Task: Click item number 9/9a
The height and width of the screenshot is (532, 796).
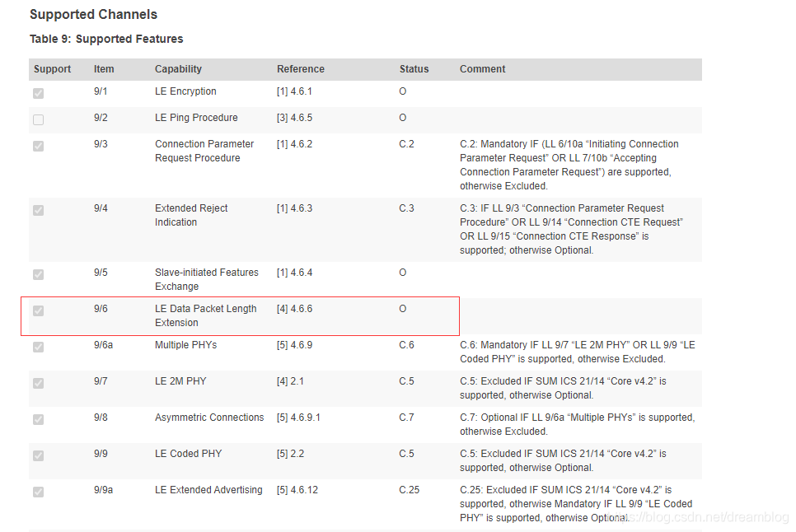Action: coord(104,490)
